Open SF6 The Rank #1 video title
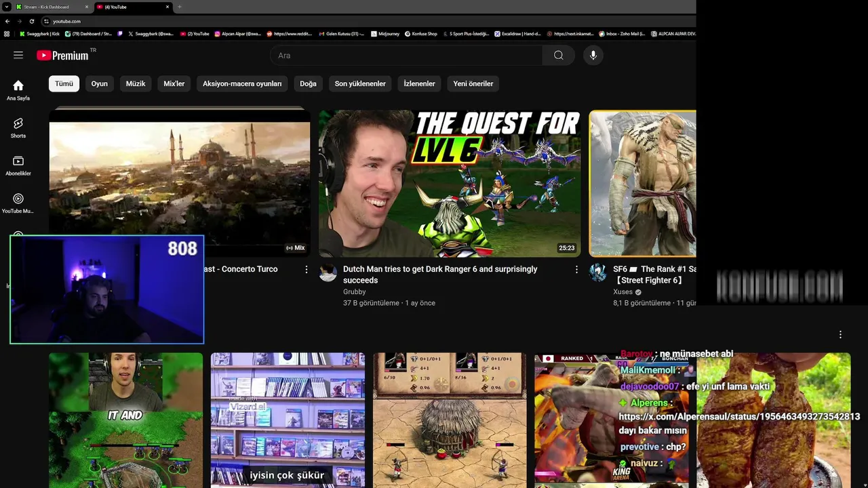Screen dimensions: 868x488 click(654, 274)
